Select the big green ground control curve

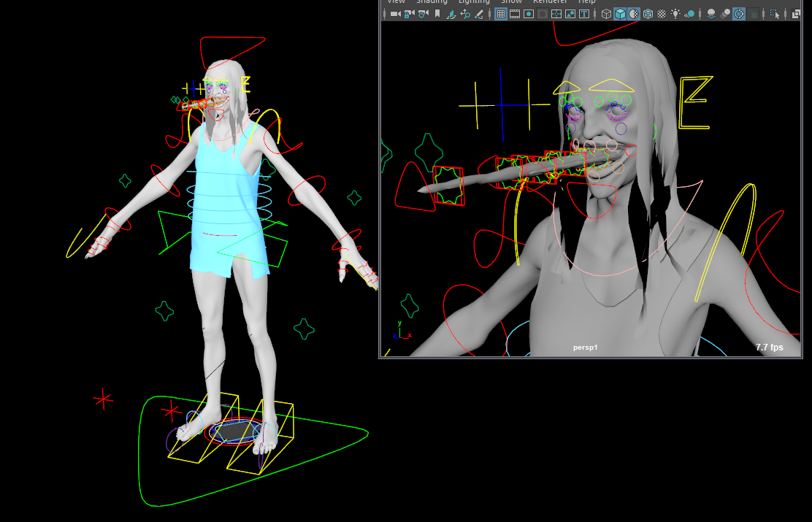pos(252,450)
